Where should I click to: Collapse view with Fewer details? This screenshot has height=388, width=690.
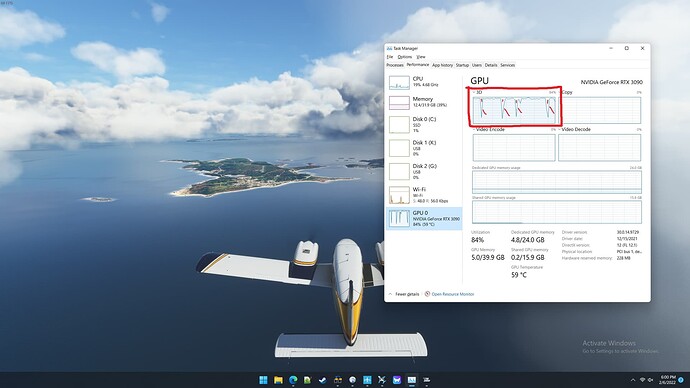point(404,294)
